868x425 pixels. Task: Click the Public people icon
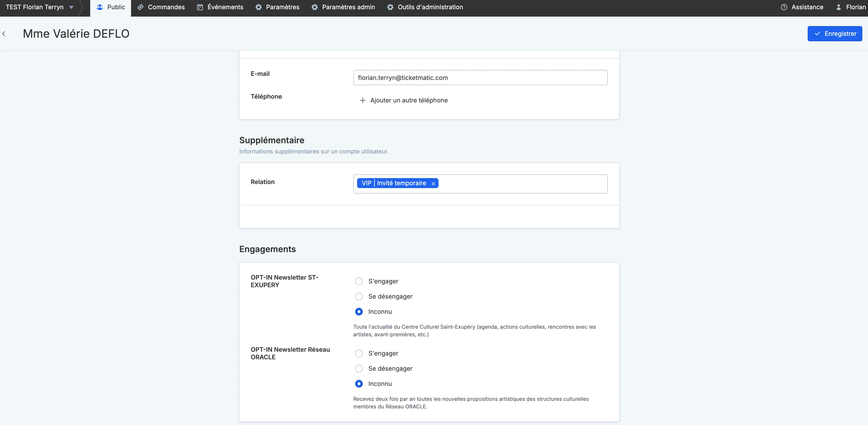100,7
